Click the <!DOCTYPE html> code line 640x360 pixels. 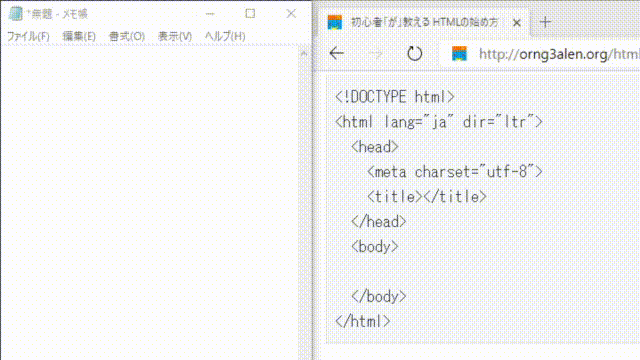[x=395, y=97]
